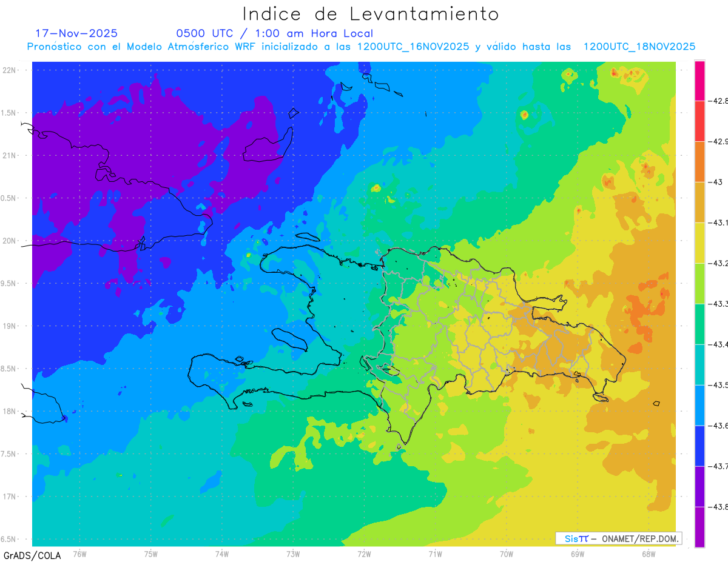Pick the red swatch between -42.8 and -42.9
Image resolution: width=728 pixels, height=562 pixels.
(x=699, y=121)
